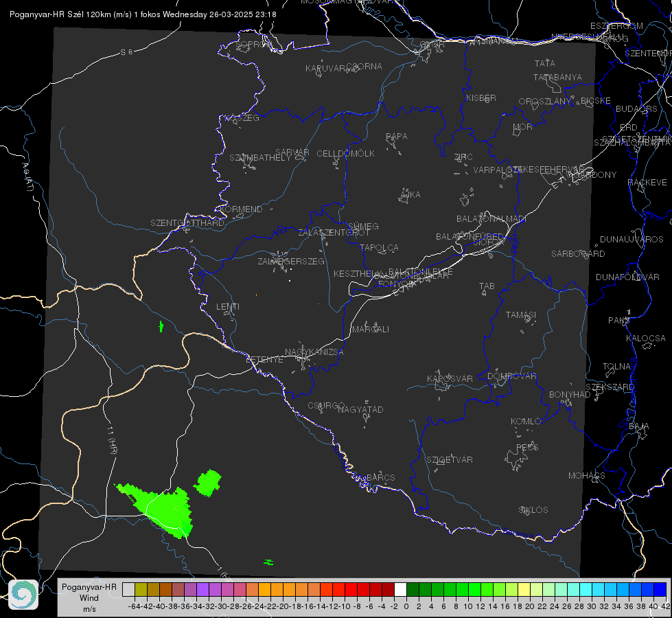Click the LETENYE city label
Viewport: 672px width, 618px height.
pyautogui.click(x=264, y=359)
